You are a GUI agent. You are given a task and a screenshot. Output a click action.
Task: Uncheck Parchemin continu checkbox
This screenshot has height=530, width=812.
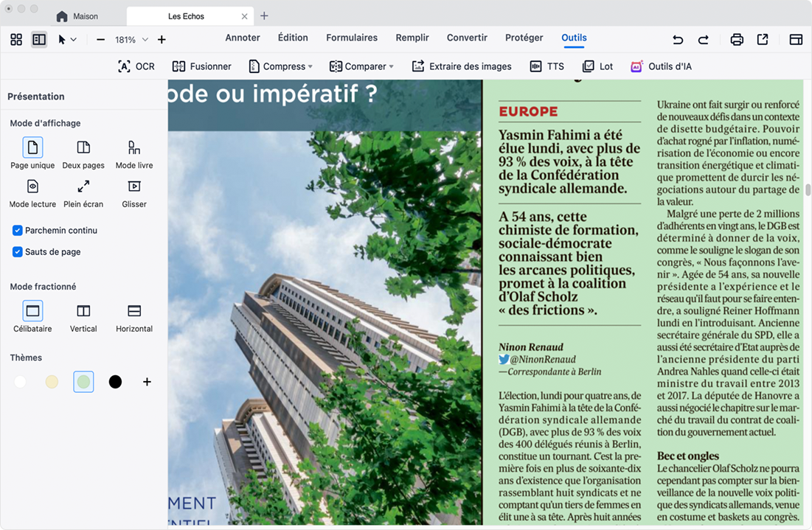click(x=18, y=231)
